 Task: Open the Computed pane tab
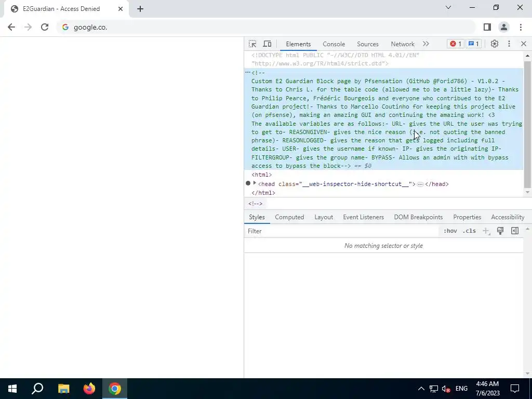[x=289, y=217]
